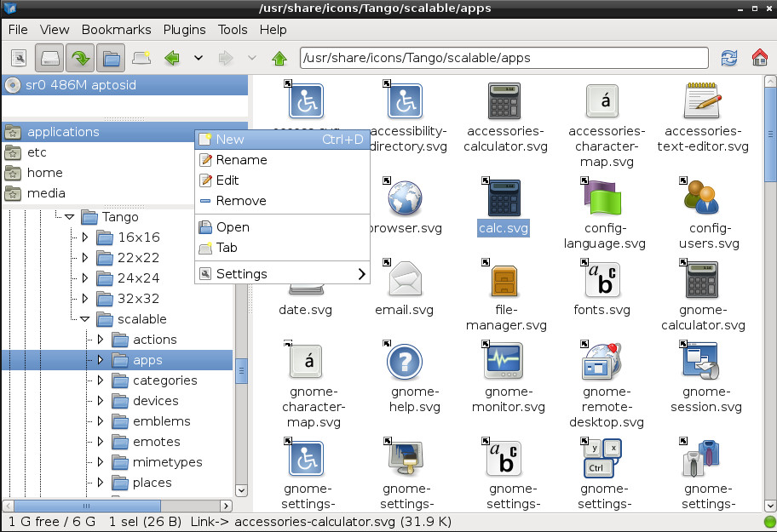Choose Open in the context menu

(x=283, y=227)
